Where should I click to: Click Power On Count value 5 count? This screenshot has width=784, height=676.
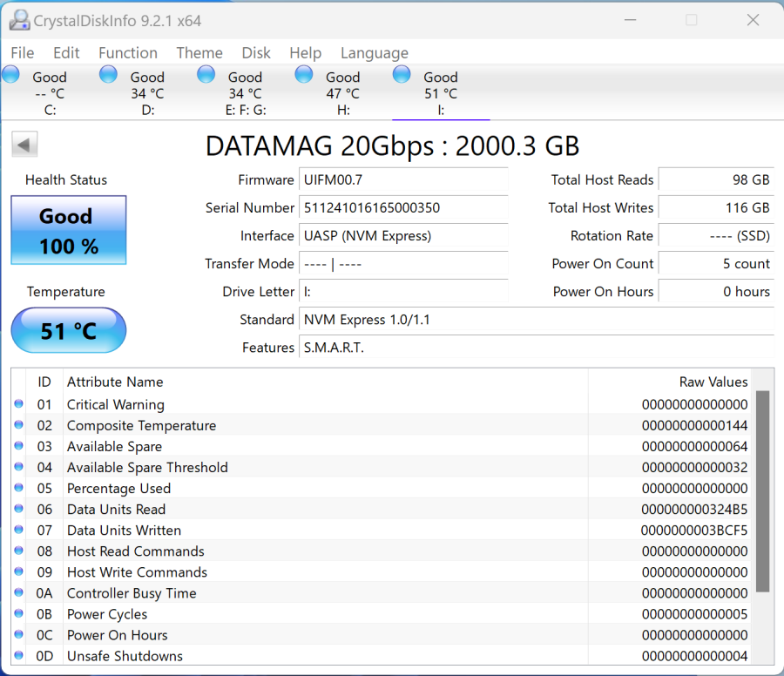(x=716, y=263)
